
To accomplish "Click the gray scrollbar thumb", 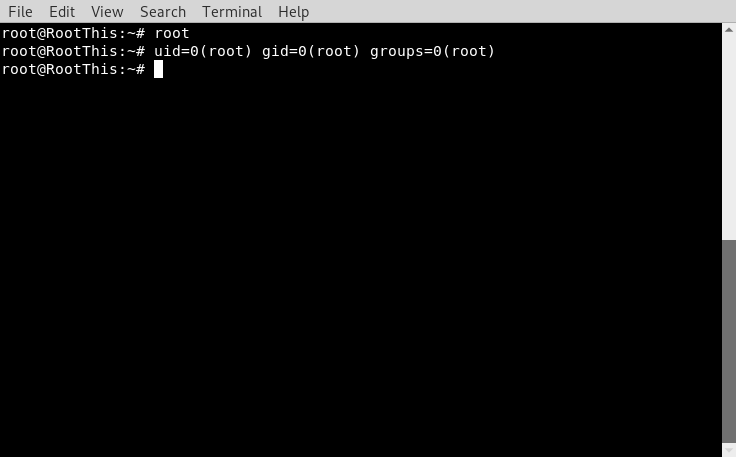I will click(729, 341).
